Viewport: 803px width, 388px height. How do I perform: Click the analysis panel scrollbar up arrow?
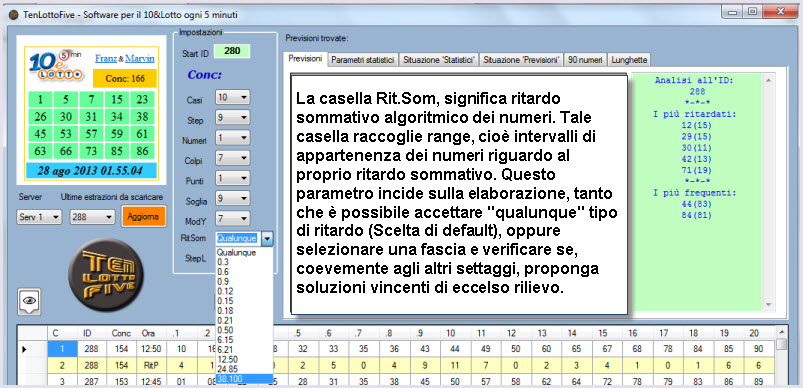pyautogui.click(x=767, y=80)
